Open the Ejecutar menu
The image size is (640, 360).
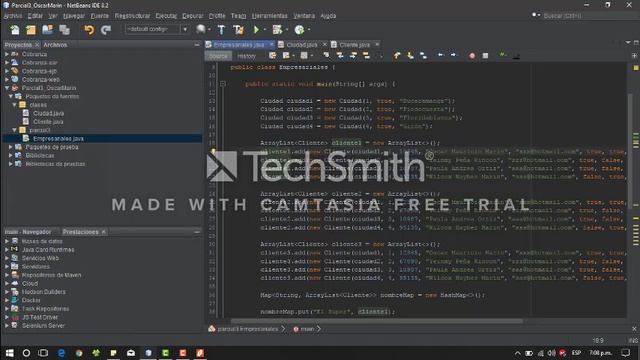tap(166, 16)
